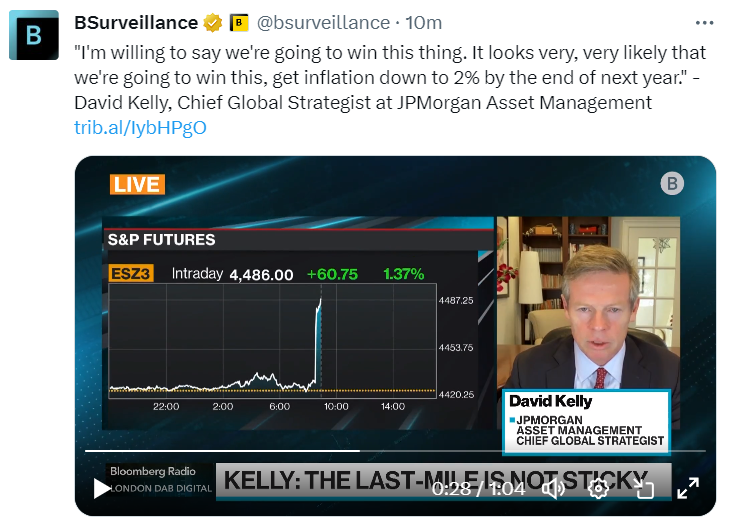Mute the video with the speaker icon
This screenshot has height=525, width=729.
(553, 488)
